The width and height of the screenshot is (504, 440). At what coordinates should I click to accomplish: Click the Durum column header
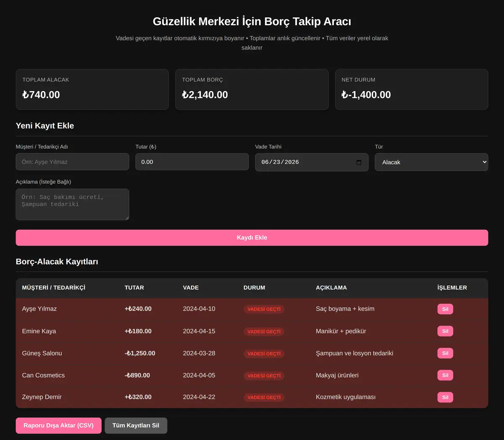tap(255, 288)
